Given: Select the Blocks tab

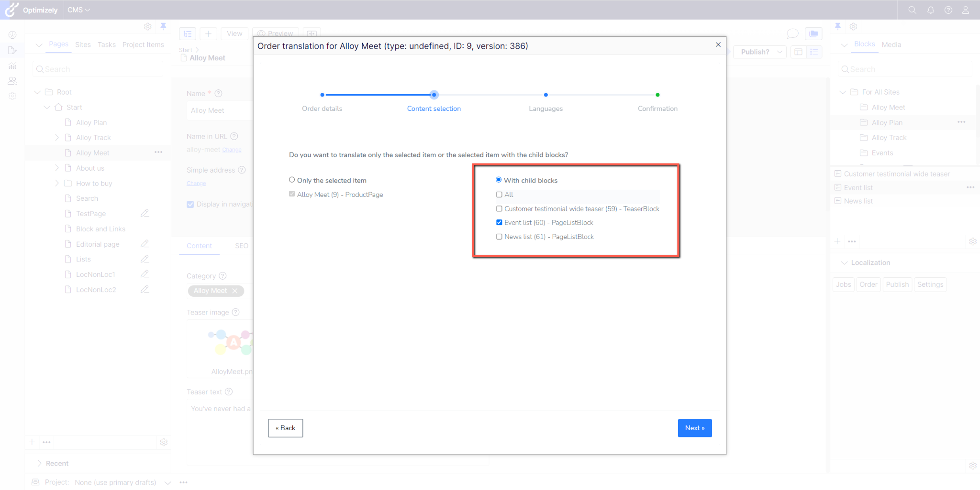Looking at the screenshot, I should [x=864, y=44].
